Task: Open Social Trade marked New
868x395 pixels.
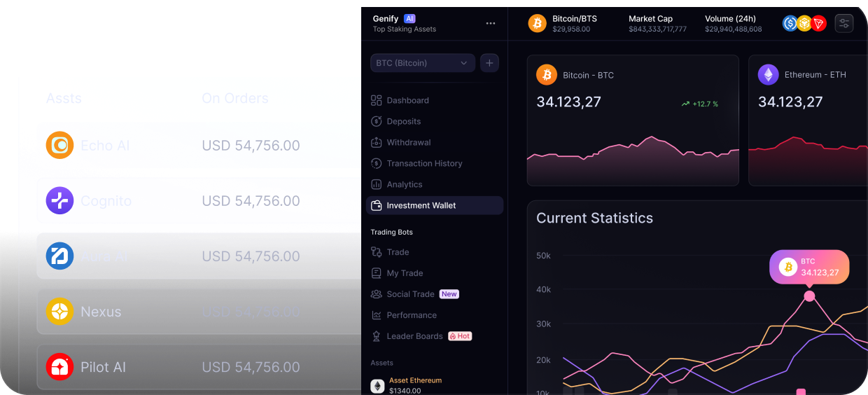Action: pyautogui.click(x=410, y=294)
